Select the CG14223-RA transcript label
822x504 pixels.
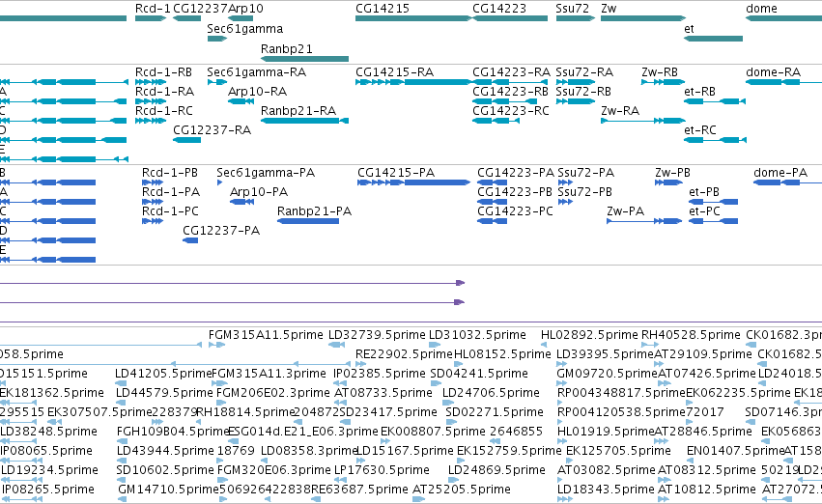(511, 72)
